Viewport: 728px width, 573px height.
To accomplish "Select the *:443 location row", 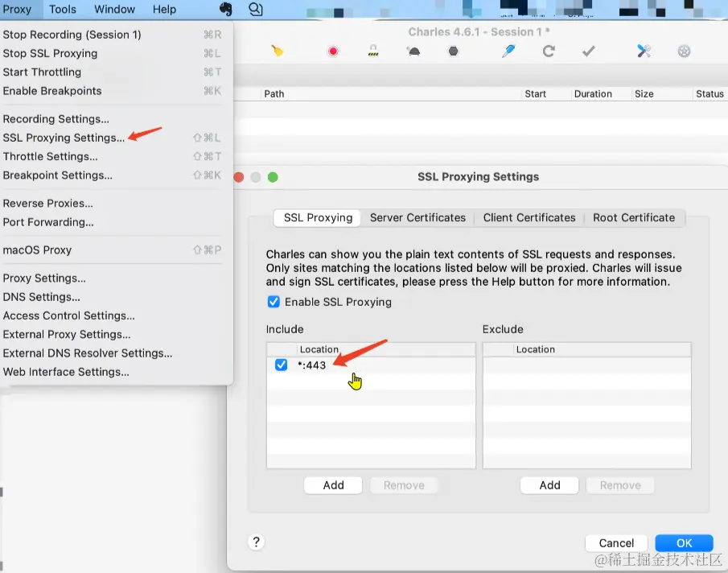I will pyautogui.click(x=371, y=365).
